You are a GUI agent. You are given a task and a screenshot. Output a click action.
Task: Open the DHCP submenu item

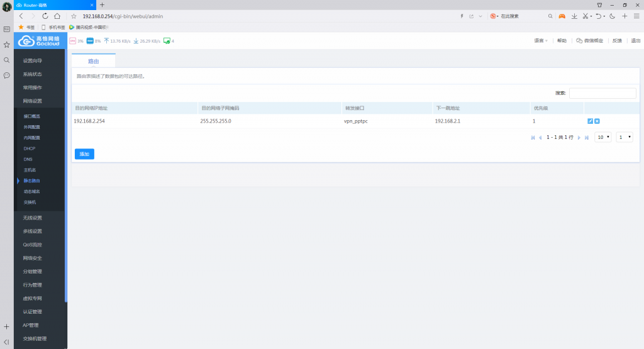coord(30,148)
